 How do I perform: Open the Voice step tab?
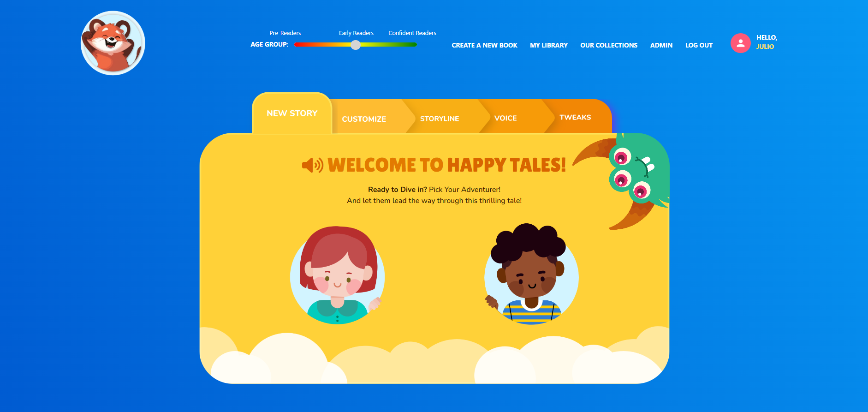[505, 118]
